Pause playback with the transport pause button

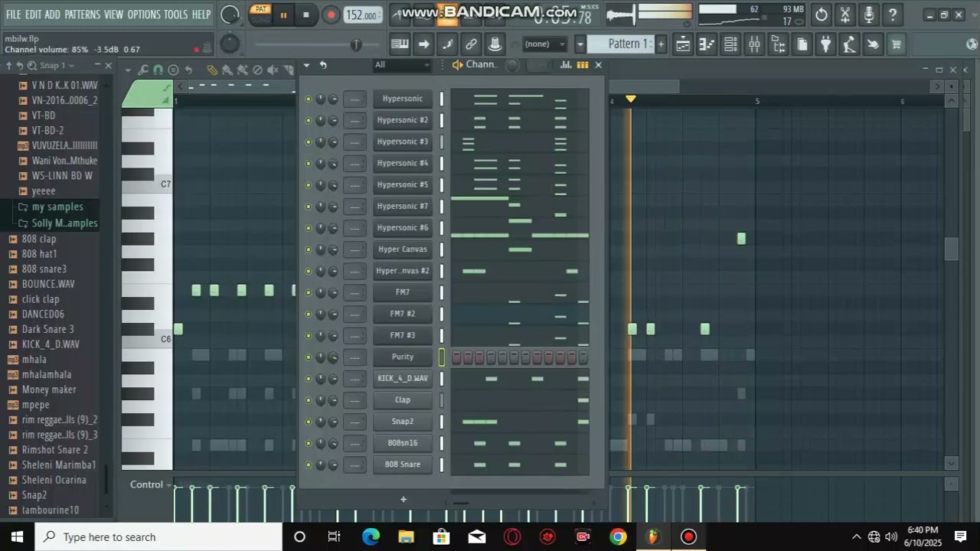[283, 15]
